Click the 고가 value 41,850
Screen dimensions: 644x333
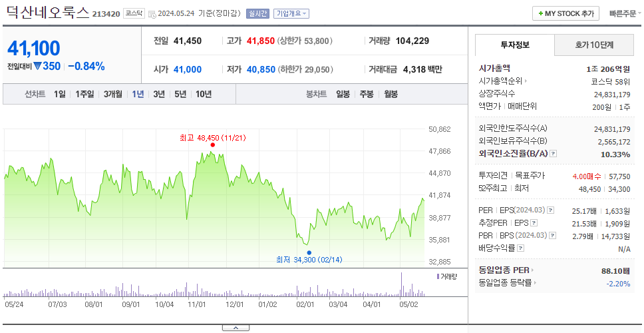(260, 41)
